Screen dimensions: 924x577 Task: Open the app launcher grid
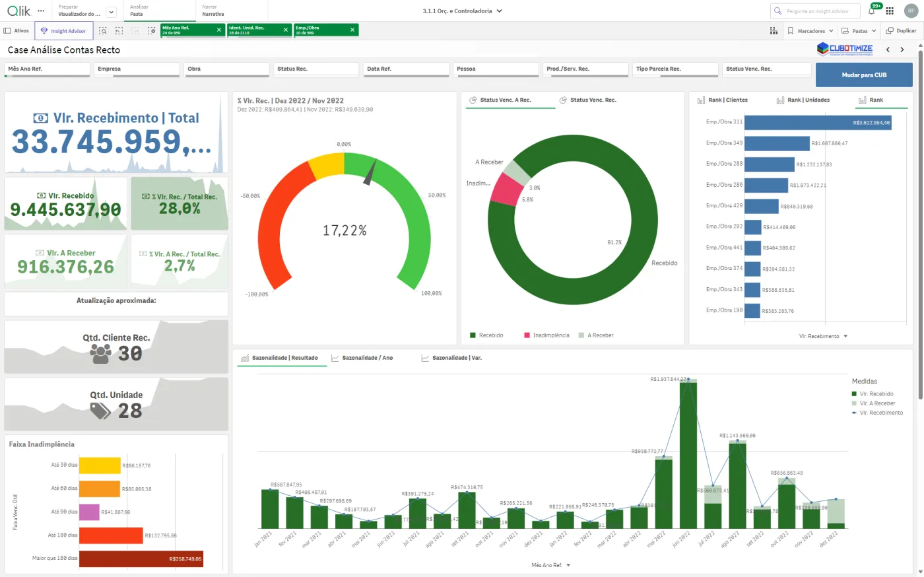click(890, 11)
